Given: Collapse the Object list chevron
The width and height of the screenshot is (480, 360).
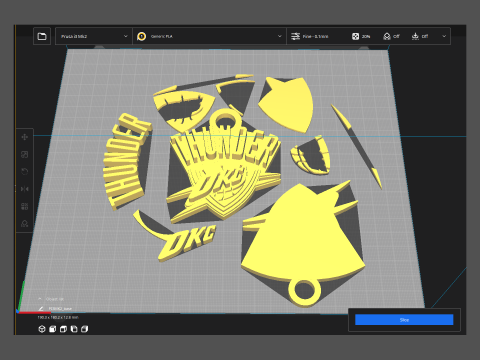Looking at the screenshot, I should tap(40, 299).
